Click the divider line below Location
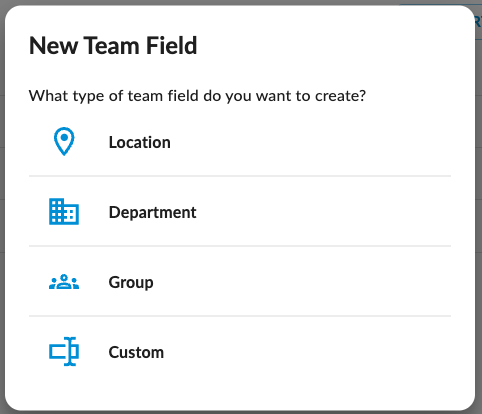This screenshot has height=414, width=482. (x=240, y=176)
